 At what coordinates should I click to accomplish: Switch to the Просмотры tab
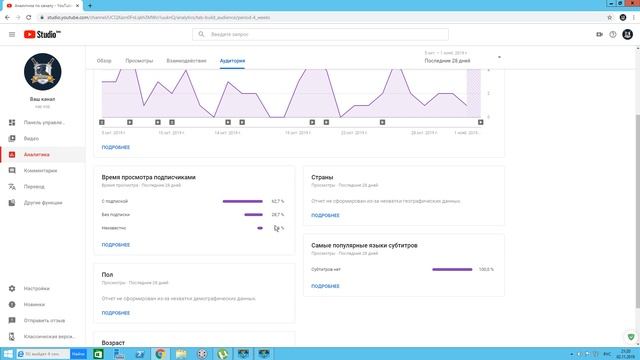click(139, 61)
